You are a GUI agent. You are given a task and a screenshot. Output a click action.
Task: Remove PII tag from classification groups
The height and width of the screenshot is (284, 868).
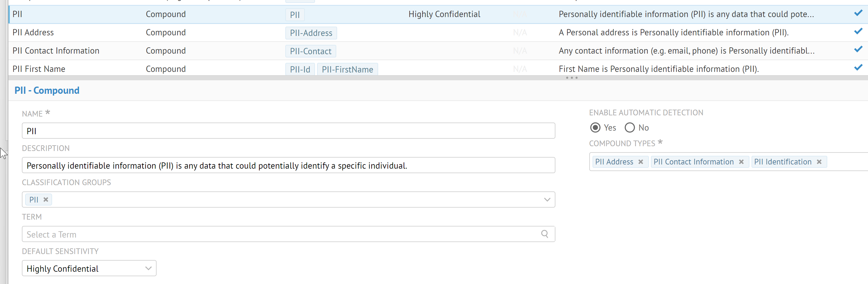tap(46, 200)
